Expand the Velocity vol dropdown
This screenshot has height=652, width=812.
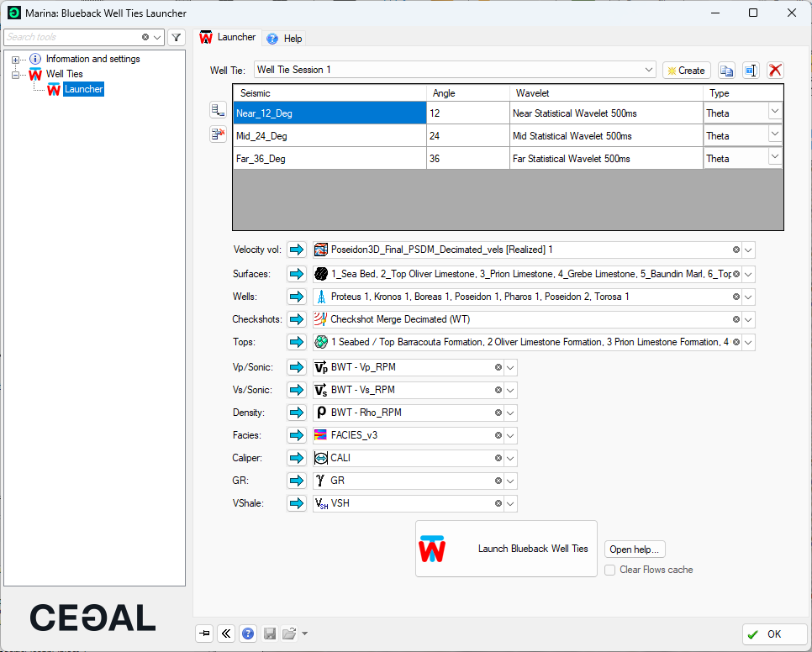click(x=748, y=250)
